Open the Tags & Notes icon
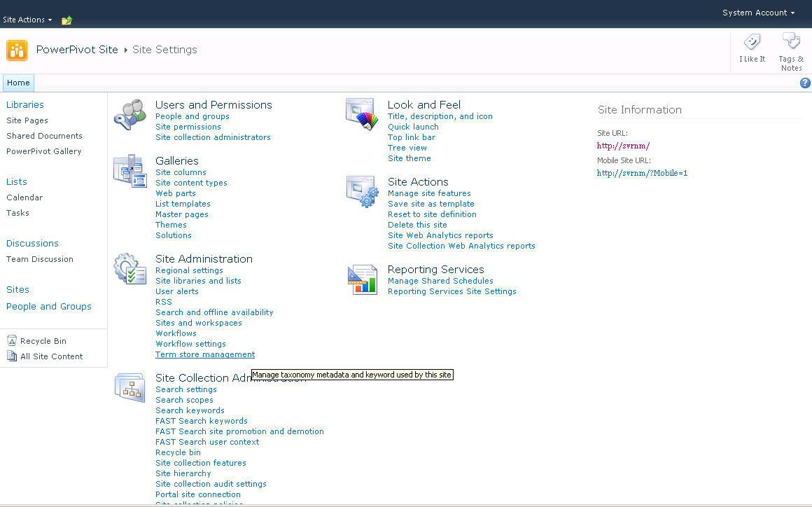This screenshot has width=812, height=507. point(791,41)
